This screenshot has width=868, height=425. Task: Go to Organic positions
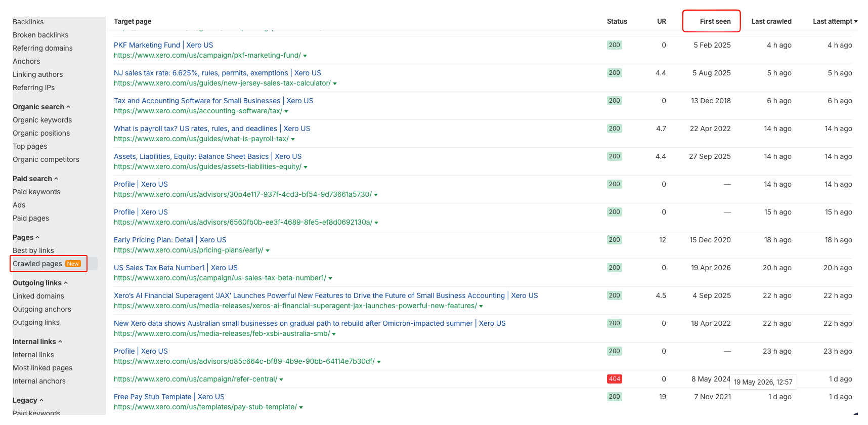click(x=41, y=133)
